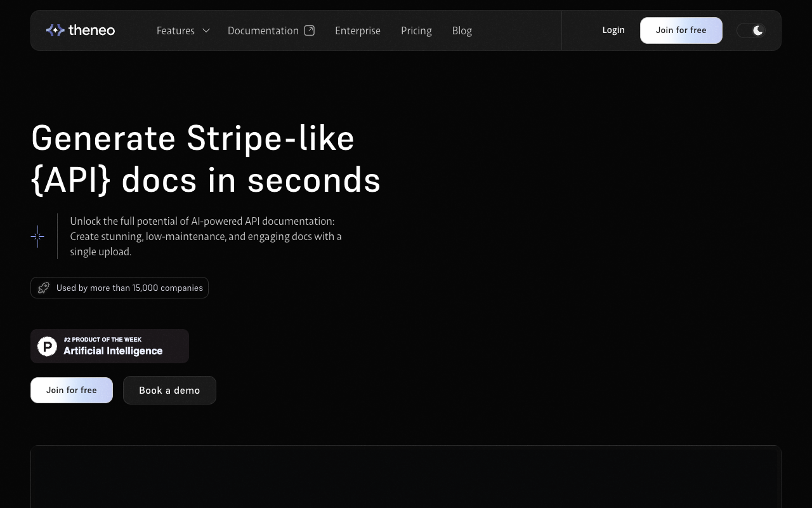Open the Features dropdown chevron
812x508 pixels.
[206, 30]
